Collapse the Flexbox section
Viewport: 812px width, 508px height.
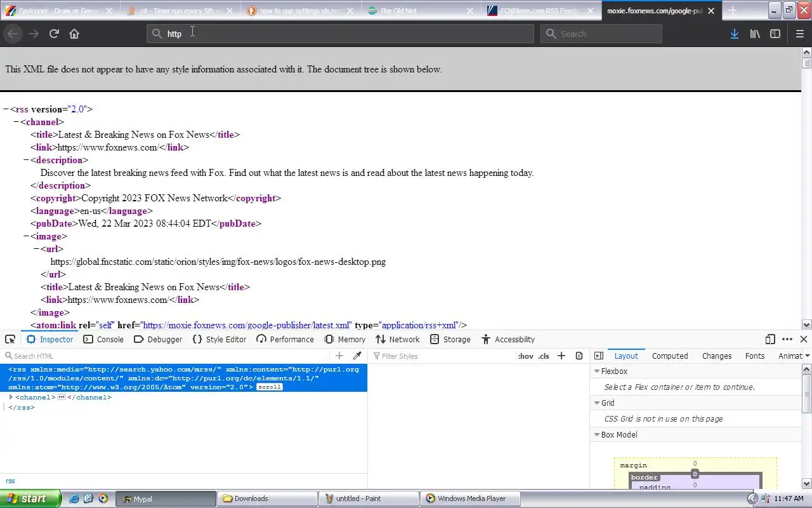[x=597, y=371]
